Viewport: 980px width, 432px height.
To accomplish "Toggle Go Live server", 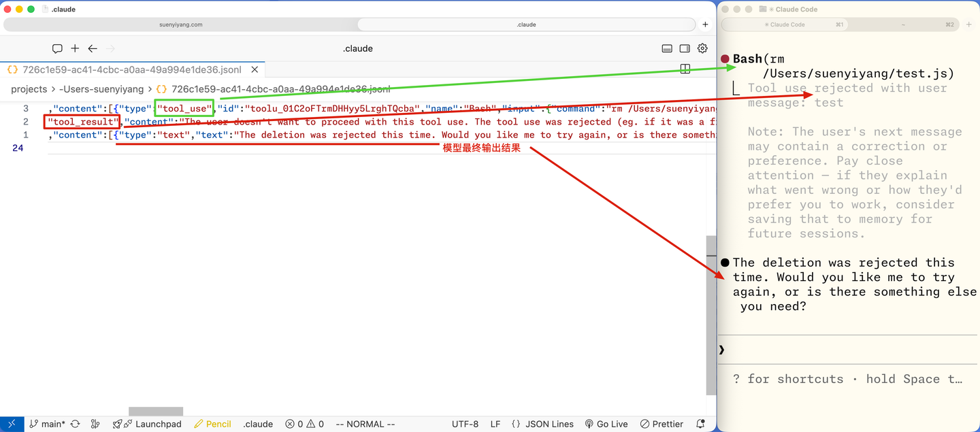I will tap(606, 424).
